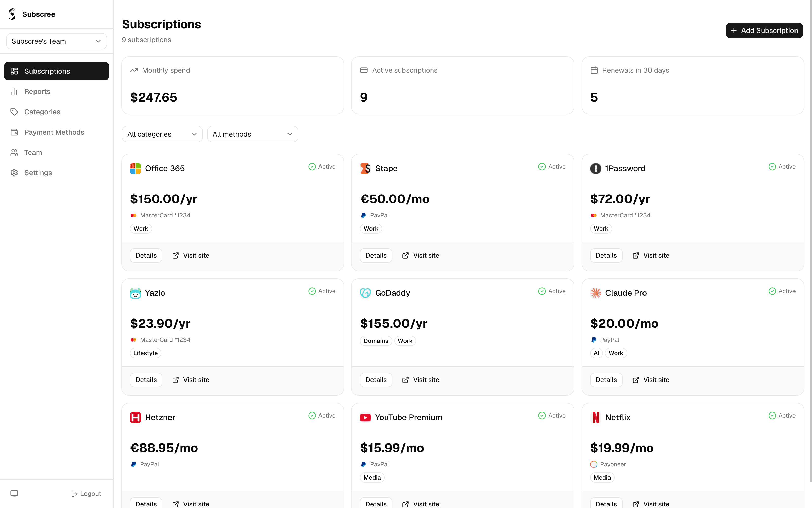Open Settings from the sidebar
Screen dimensions: 812x508
pyautogui.click(x=56, y=173)
